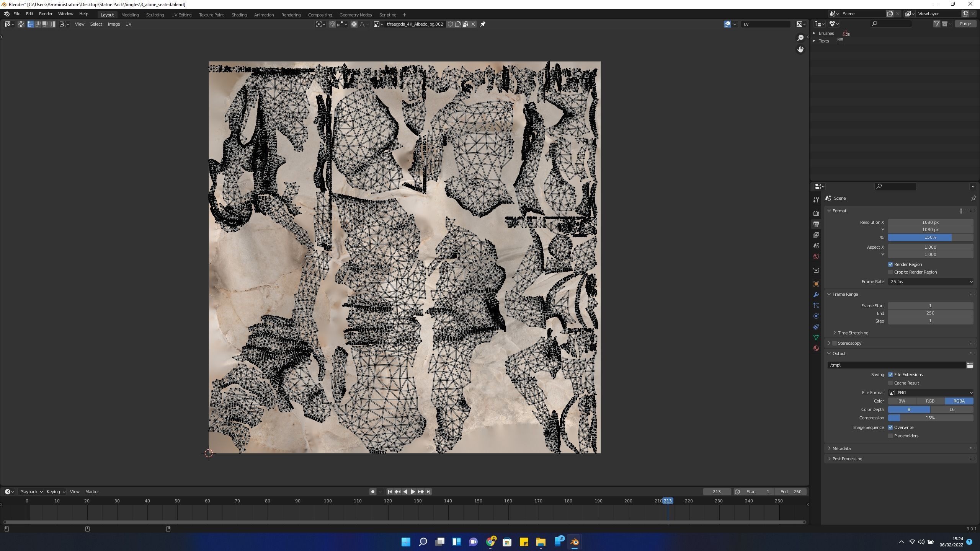This screenshot has height=551, width=980.
Task: Open the Modifier wrench properties tab
Action: 816,295
